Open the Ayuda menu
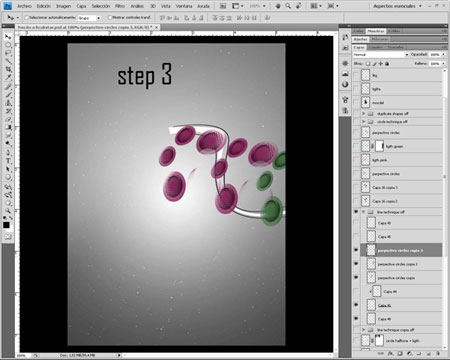 click(x=203, y=6)
